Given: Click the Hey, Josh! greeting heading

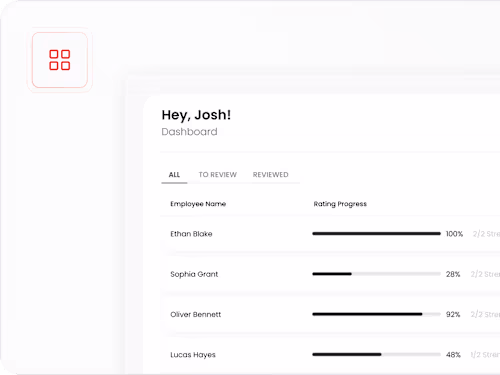Looking at the screenshot, I should click(196, 115).
